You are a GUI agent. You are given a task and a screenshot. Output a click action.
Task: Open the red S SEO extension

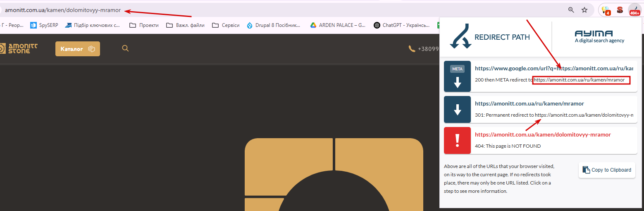(620, 10)
